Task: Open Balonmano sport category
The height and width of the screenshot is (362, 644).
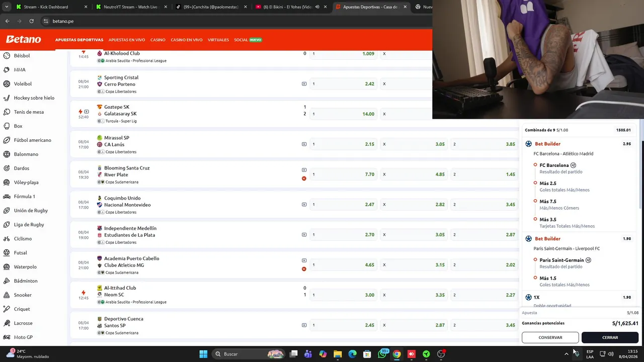Action: (26, 154)
